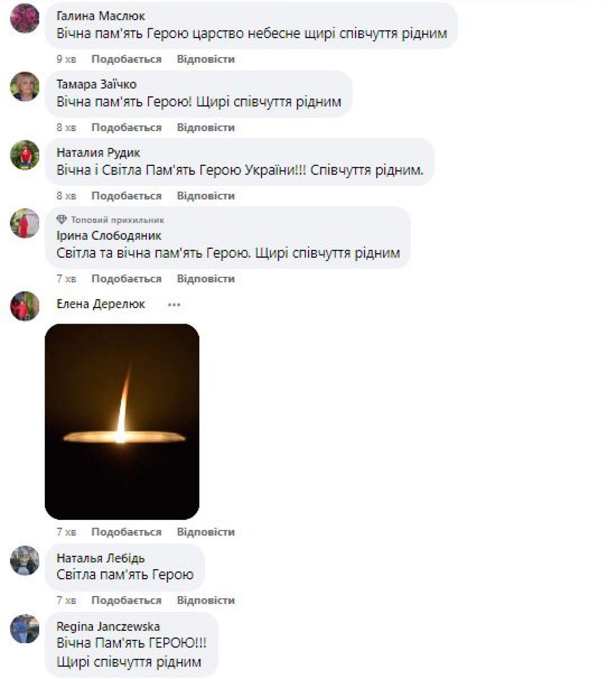Open Ірина Слободяник's profile avatar
This screenshot has width=616, height=679.
coord(25,223)
